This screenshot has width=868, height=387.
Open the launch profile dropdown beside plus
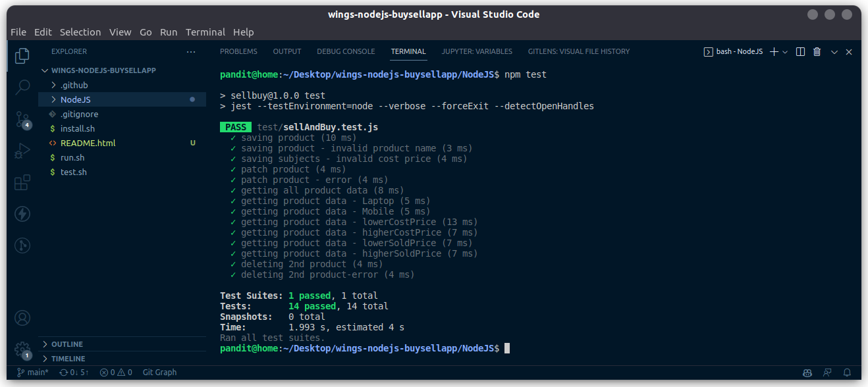click(x=785, y=51)
